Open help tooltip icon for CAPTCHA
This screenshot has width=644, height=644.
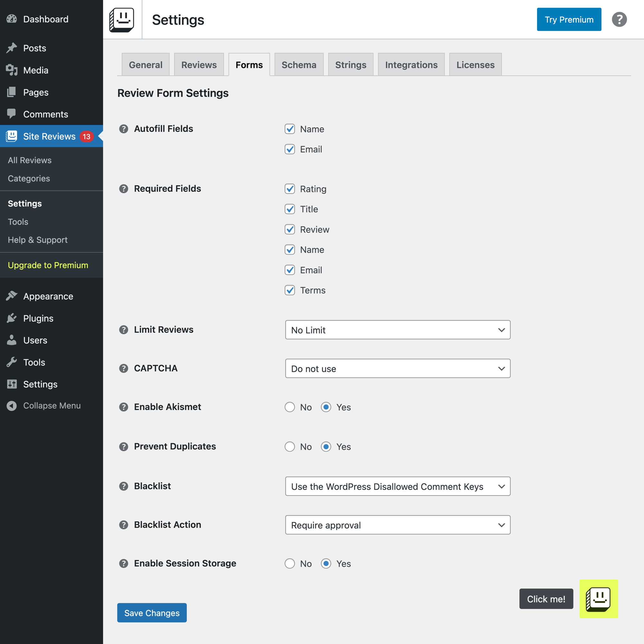point(124,368)
